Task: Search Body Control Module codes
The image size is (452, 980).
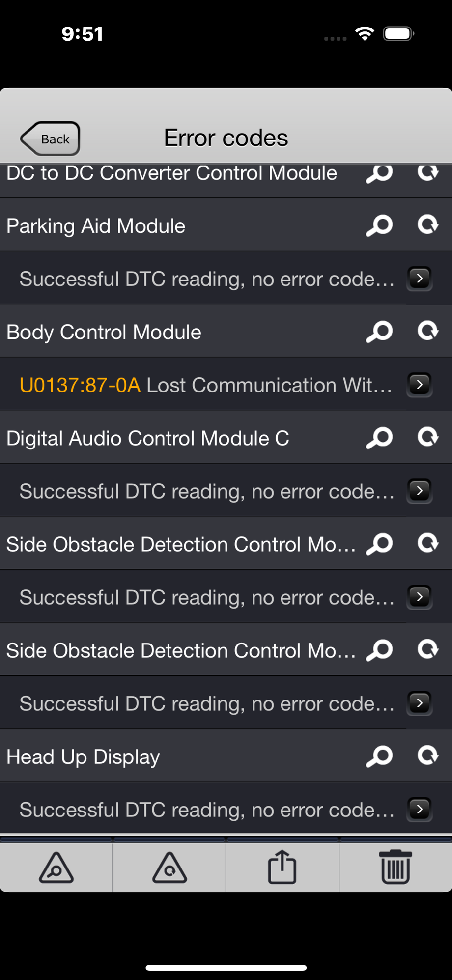Action: [x=379, y=332]
